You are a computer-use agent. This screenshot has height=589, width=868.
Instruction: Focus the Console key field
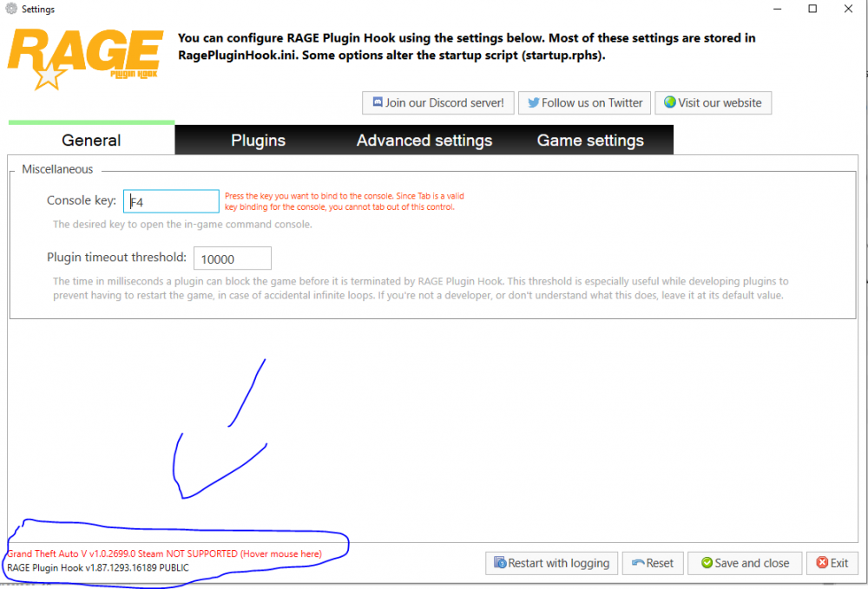(x=171, y=201)
